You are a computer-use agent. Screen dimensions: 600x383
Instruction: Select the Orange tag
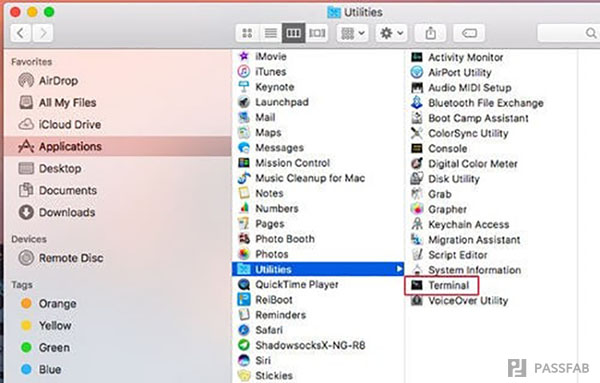tap(48, 303)
